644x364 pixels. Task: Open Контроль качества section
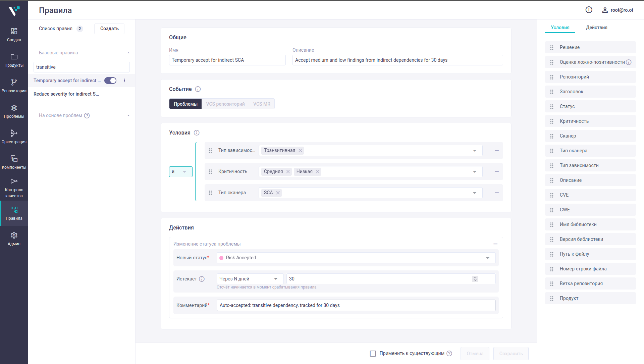[14, 188]
